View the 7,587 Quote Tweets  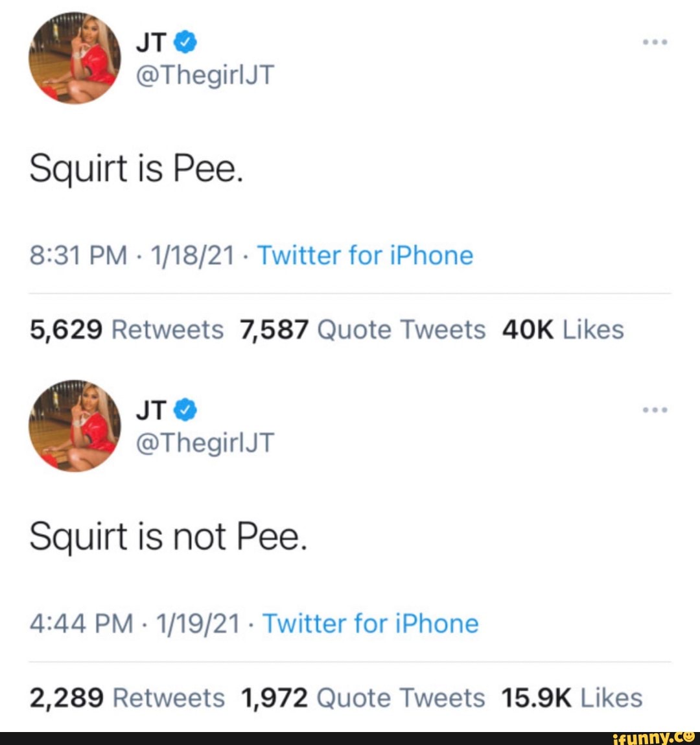pos(362,330)
